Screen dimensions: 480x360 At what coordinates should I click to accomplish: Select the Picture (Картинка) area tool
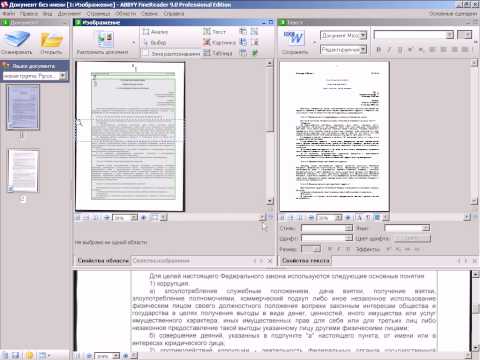coord(219,42)
